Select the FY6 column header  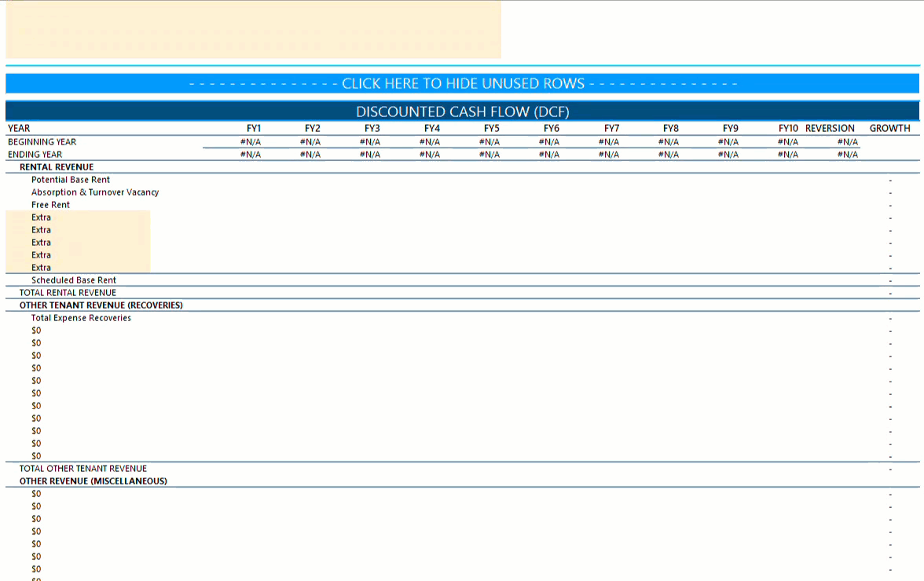tap(552, 128)
